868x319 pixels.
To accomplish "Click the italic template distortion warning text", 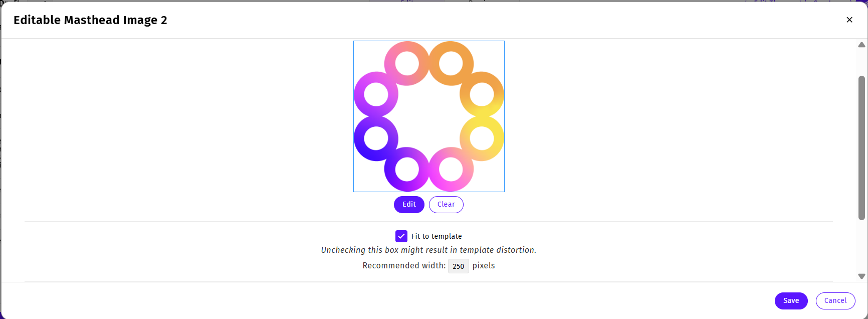I will click(x=428, y=250).
